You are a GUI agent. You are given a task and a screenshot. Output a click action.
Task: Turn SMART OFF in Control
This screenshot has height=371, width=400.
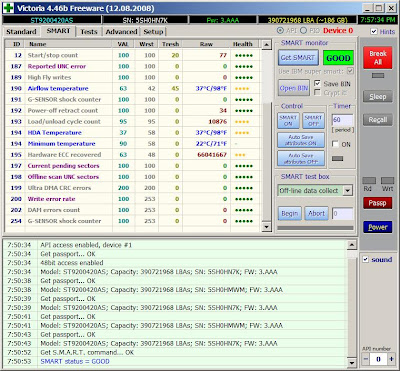point(313,120)
